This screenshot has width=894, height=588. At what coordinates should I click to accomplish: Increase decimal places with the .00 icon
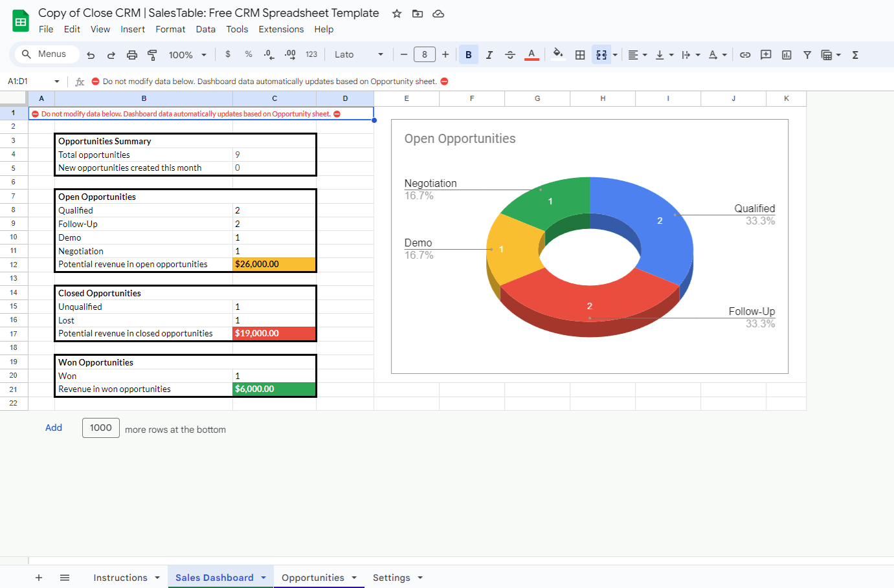[x=290, y=54]
